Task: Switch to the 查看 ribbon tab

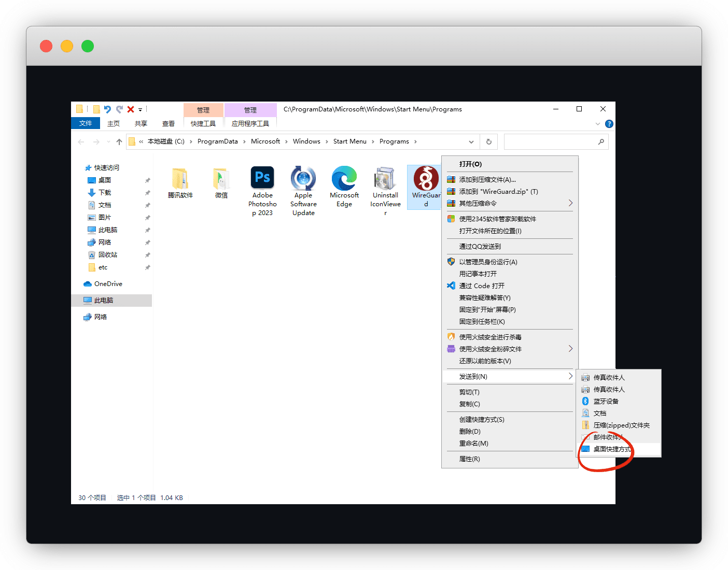Action: 169,123
